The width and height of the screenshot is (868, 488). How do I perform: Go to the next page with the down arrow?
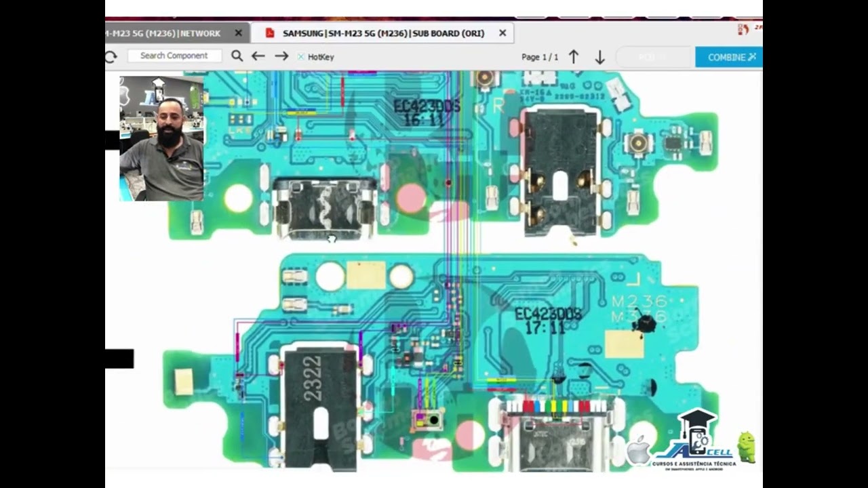coord(599,57)
